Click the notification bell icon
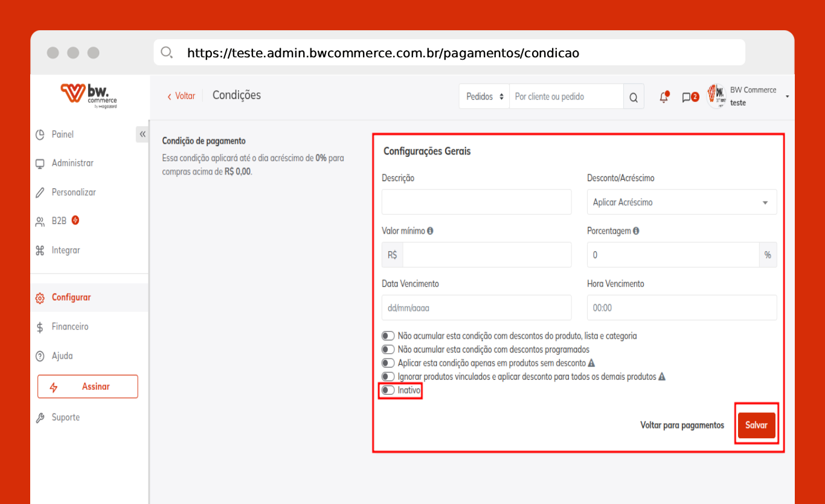Viewport: 825px width, 504px height. click(664, 97)
